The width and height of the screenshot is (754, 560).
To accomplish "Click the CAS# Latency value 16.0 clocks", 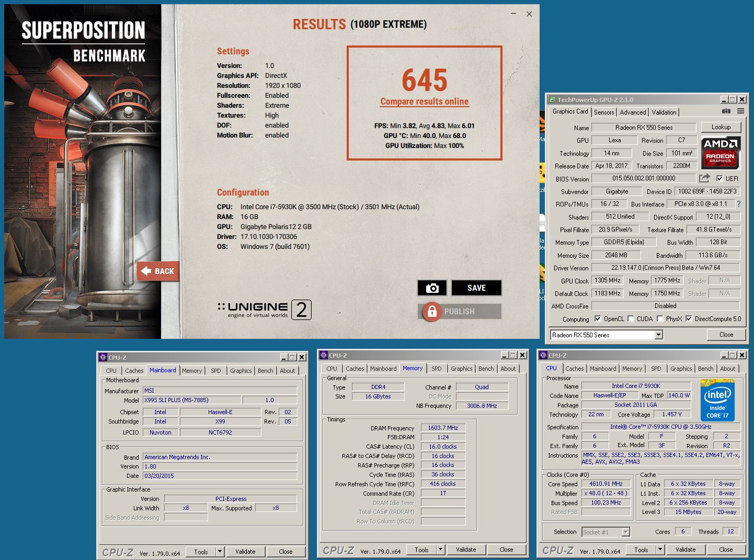I will tap(443, 447).
